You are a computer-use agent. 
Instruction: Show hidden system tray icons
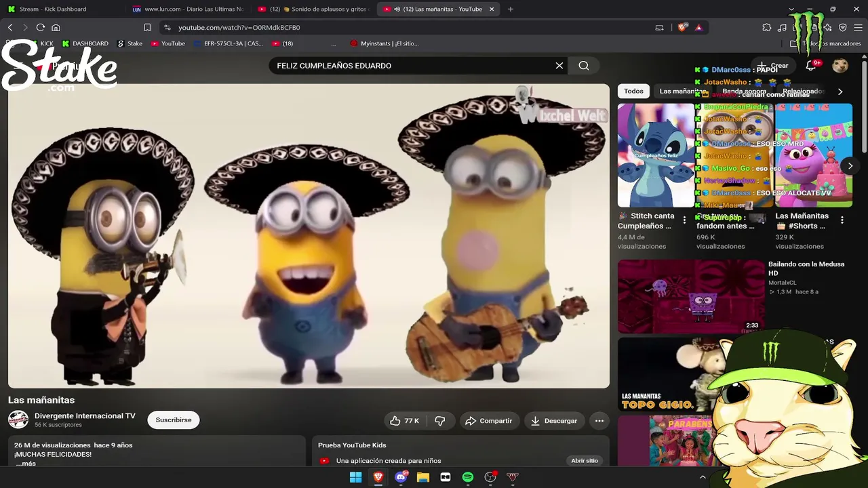703,477
